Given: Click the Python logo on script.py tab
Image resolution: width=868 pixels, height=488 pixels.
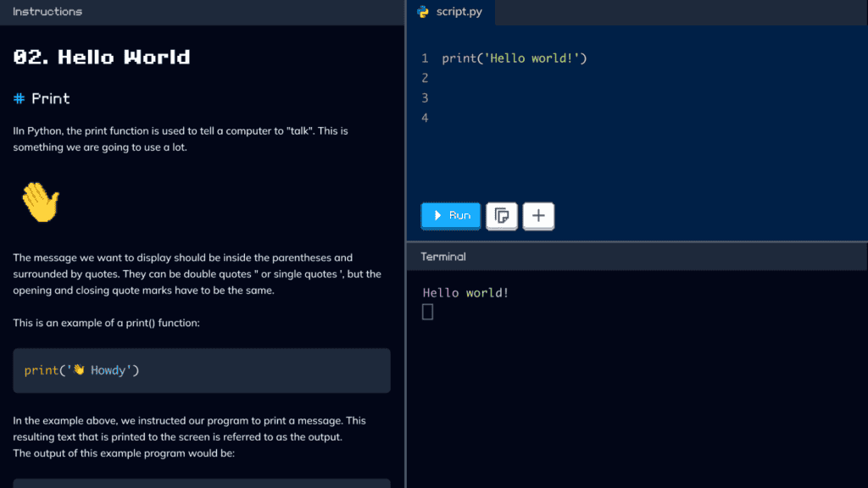Looking at the screenshot, I should [423, 12].
